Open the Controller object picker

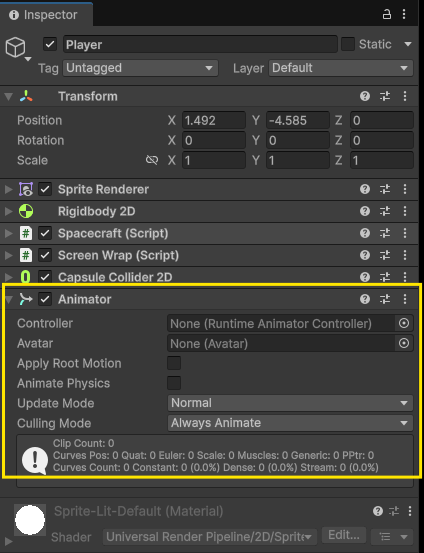(404, 323)
